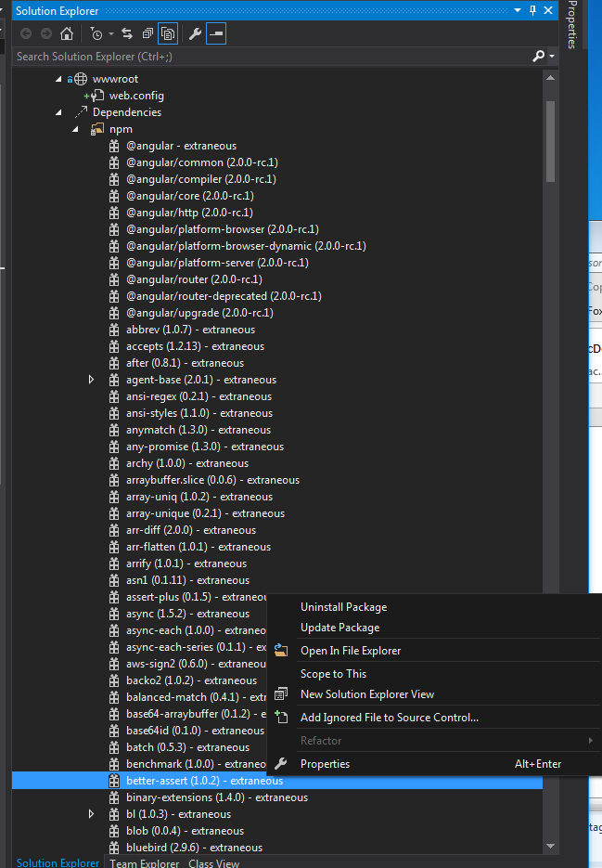The height and width of the screenshot is (868, 602).
Task: Open the search options dropdown arrow
Action: coord(552,57)
